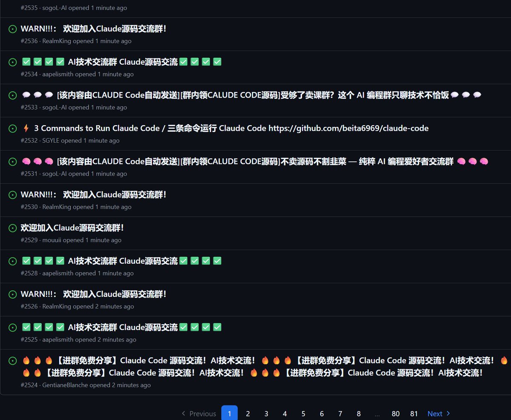Image resolution: width=511 pixels, height=420 pixels.
Task: Open sogoL-AI author link on issue #2531
Action: [x=55, y=174]
